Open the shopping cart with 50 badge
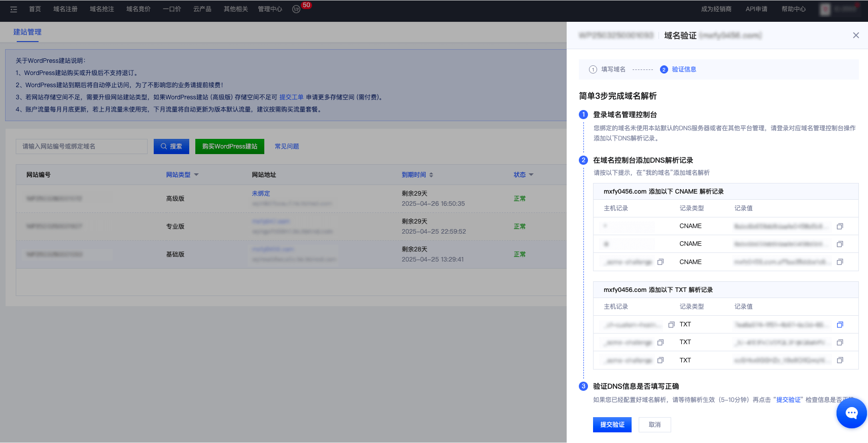This screenshot has width=868, height=443. pyautogui.click(x=296, y=9)
